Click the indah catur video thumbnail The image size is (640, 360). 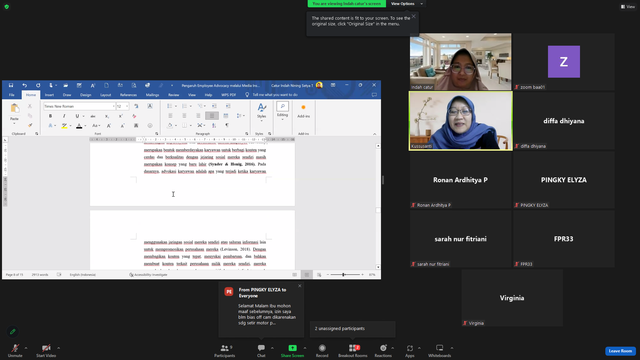[x=460, y=62]
